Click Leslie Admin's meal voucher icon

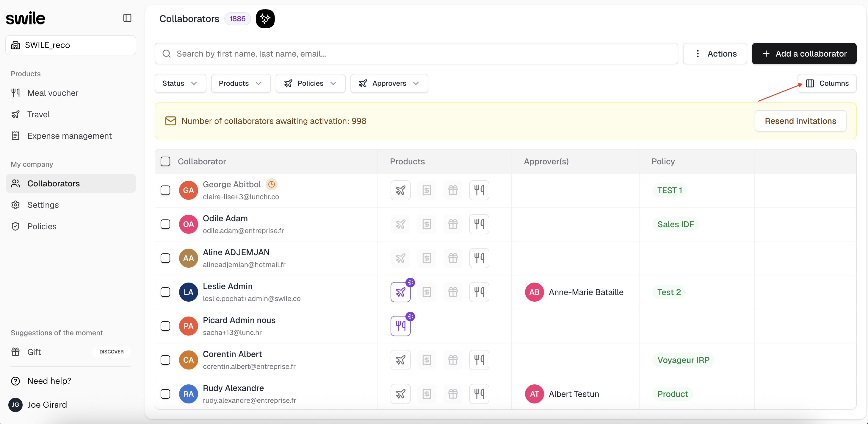pyautogui.click(x=479, y=292)
